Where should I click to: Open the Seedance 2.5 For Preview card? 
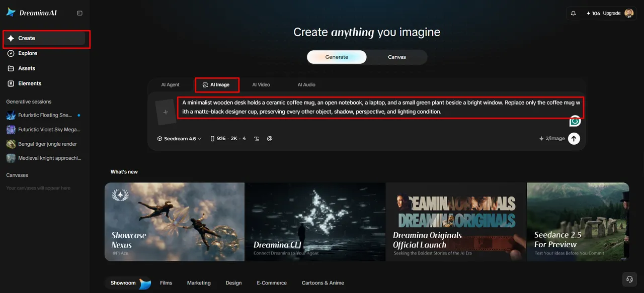(578, 222)
